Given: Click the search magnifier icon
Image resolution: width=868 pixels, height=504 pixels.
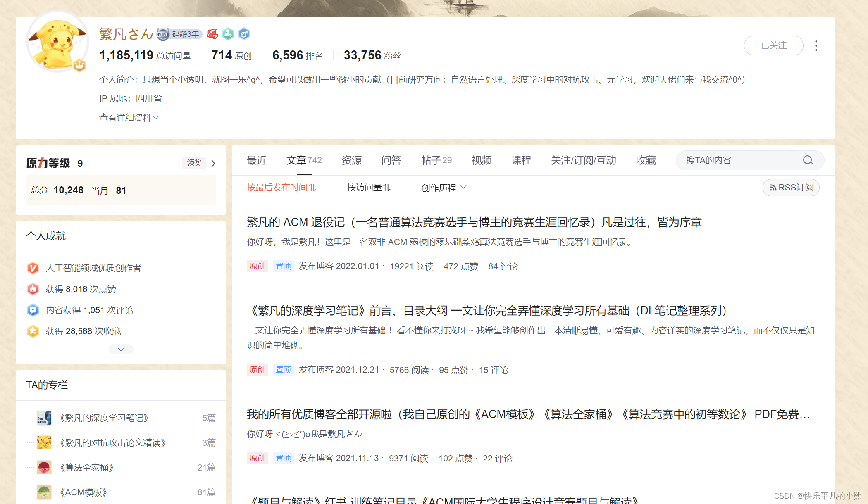Looking at the screenshot, I should [808, 160].
